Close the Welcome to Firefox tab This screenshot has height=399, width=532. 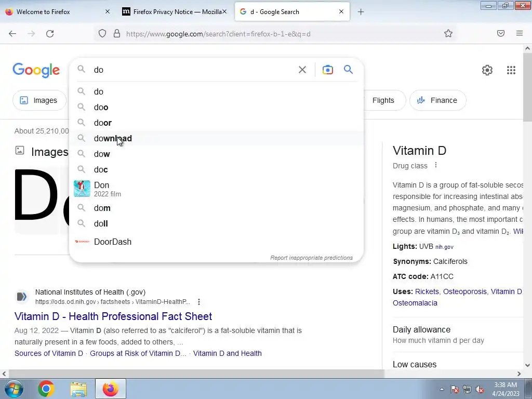click(x=108, y=11)
